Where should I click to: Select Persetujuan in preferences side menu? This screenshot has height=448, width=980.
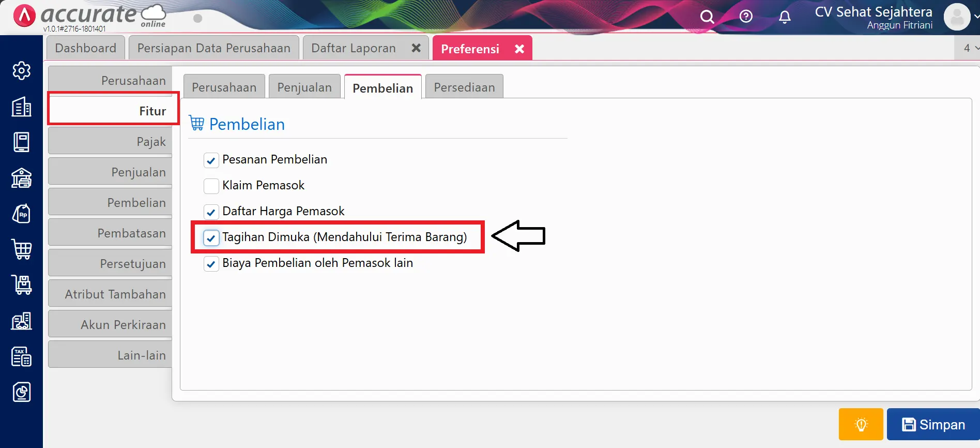[x=110, y=263]
